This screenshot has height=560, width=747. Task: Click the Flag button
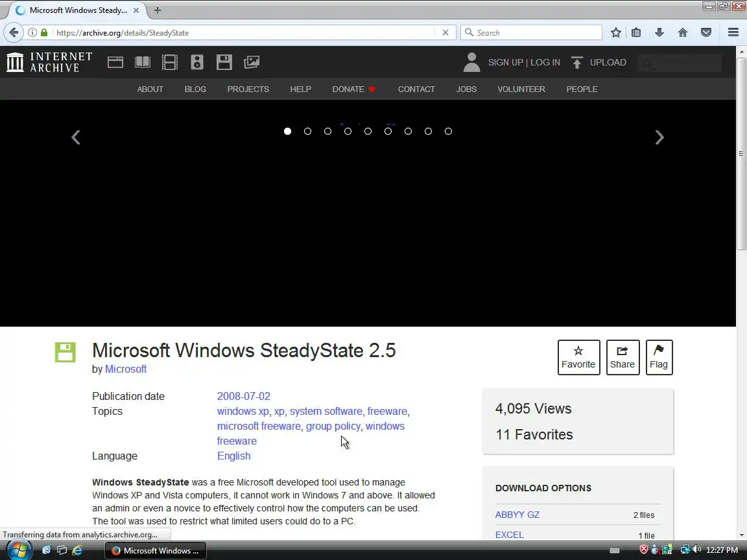[x=659, y=357]
